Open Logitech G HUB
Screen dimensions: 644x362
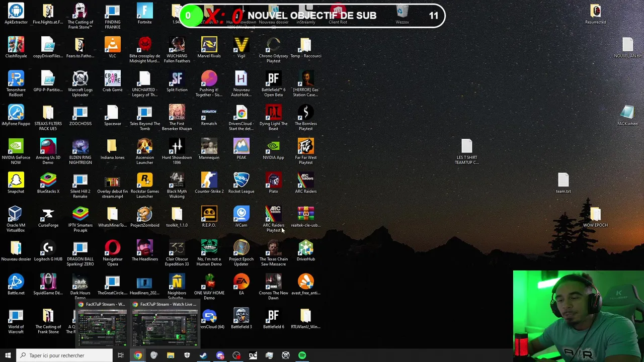(48, 250)
